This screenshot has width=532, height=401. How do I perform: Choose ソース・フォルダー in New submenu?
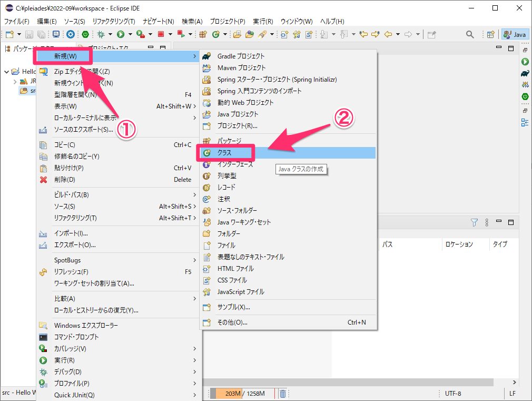[x=289, y=211]
